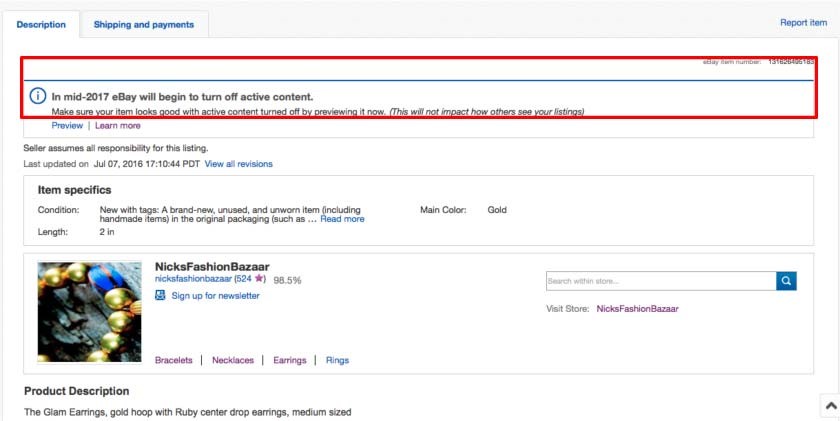Click the Glam Earrings description text
This screenshot has width=840, height=421.
pos(188,412)
